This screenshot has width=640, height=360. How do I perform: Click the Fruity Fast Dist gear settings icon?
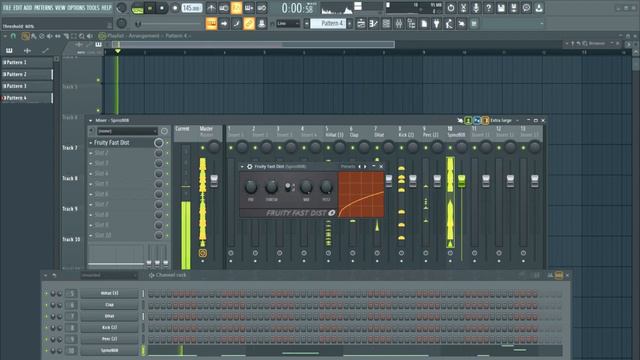pyautogui.click(x=249, y=167)
